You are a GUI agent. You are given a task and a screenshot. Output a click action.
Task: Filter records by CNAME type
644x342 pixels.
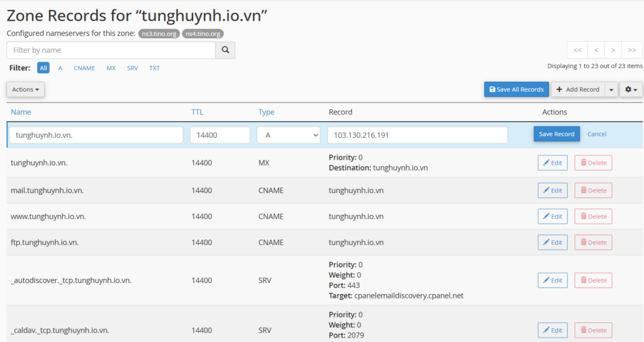click(x=84, y=68)
